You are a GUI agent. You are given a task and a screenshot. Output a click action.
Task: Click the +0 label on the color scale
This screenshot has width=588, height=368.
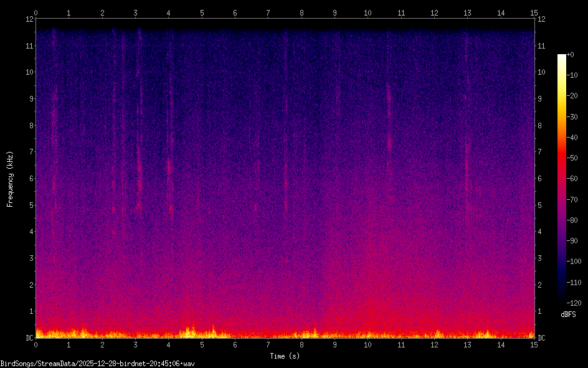click(x=571, y=55)
